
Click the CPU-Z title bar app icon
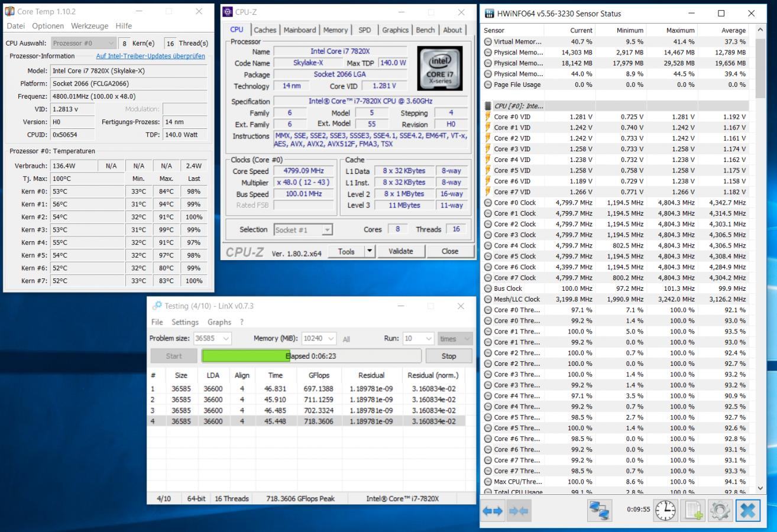point(228,12)
